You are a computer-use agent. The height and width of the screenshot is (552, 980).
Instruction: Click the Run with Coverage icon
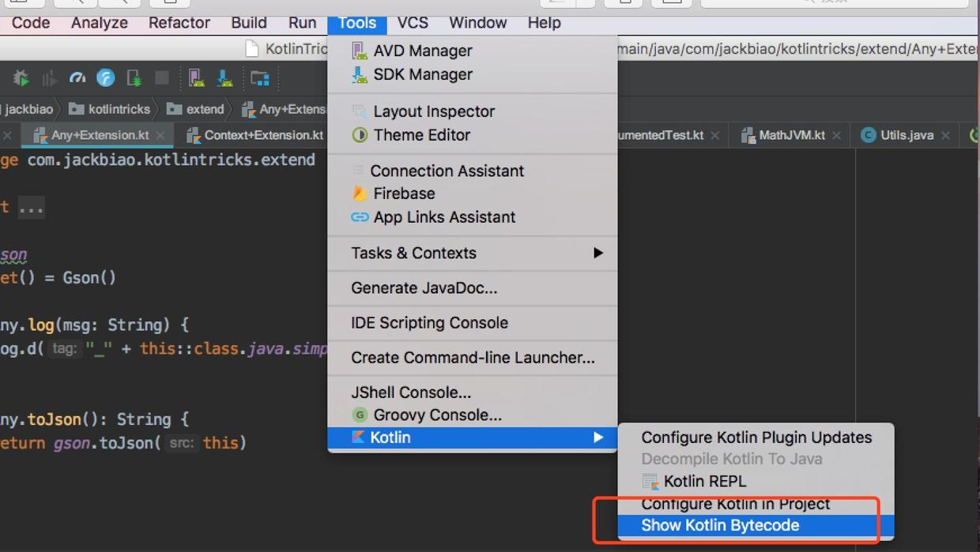(x=49, y=78)
